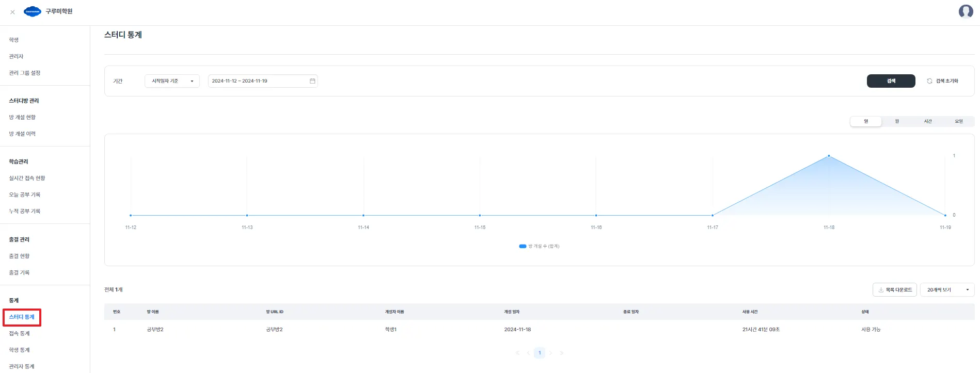
Task: Open 관리자 in the sidebar
Action: (16, 56)
